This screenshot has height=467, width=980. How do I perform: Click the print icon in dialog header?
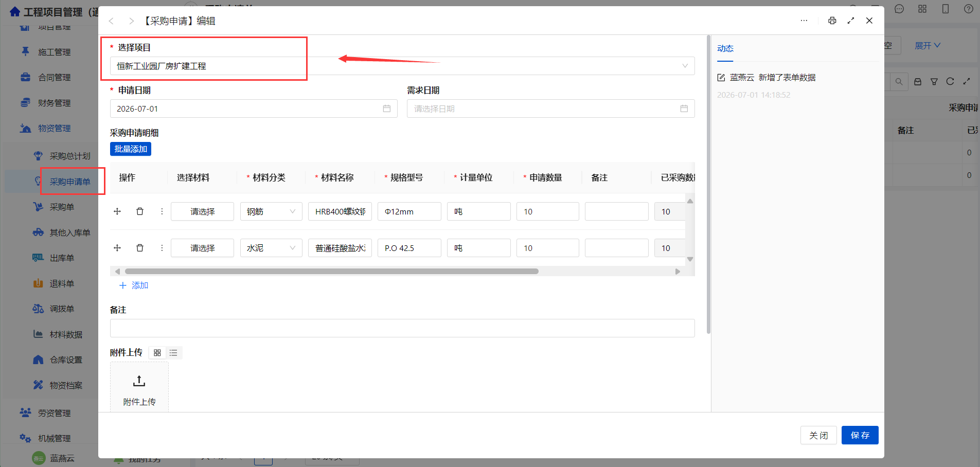pos(832,21)
